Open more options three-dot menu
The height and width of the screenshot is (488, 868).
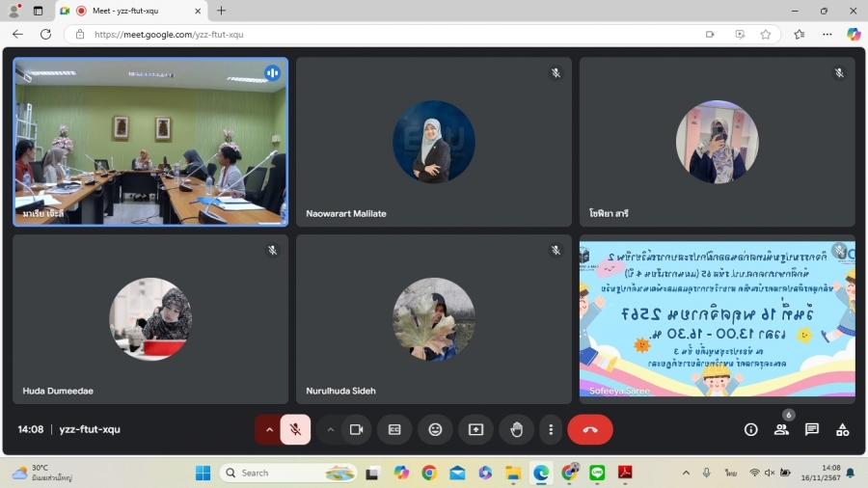tap(550, 429)
